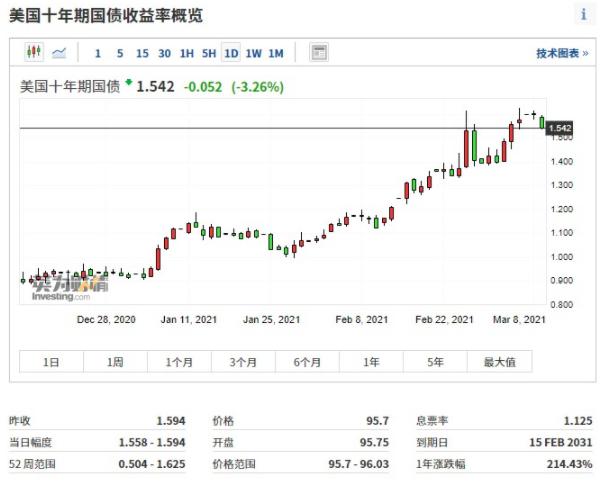Select the 6个月 range tab
604x484 pixels.
tap(308, 362)
